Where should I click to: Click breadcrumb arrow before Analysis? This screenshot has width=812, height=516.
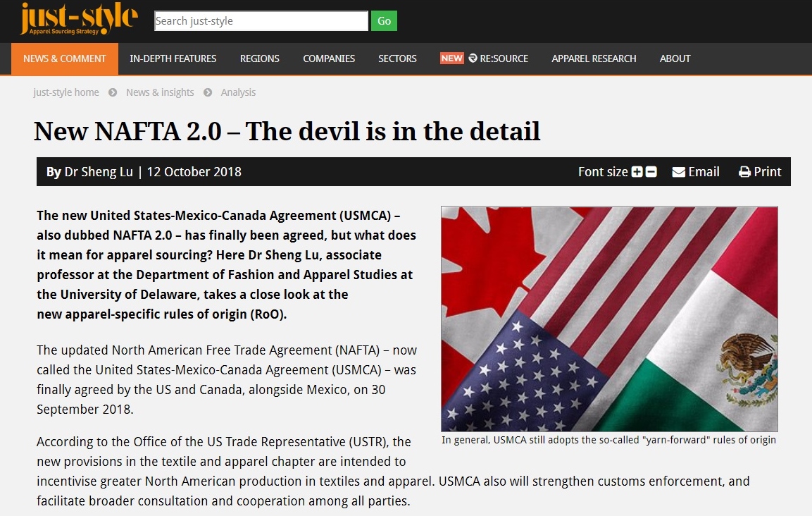(208, 92)
